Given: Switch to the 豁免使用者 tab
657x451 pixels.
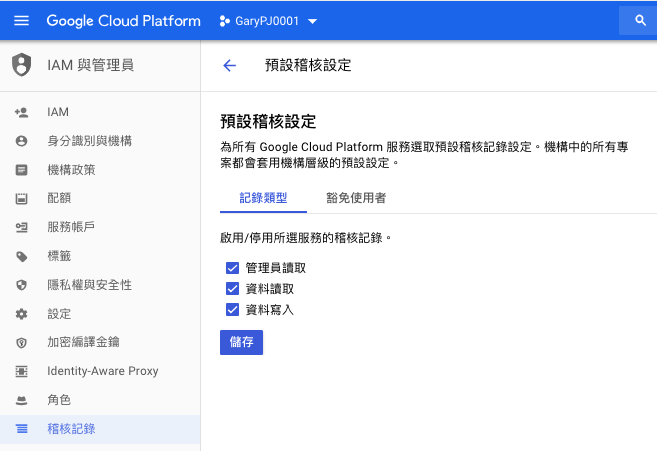Looking at the screenshot, I should click(x=356, y=198).
